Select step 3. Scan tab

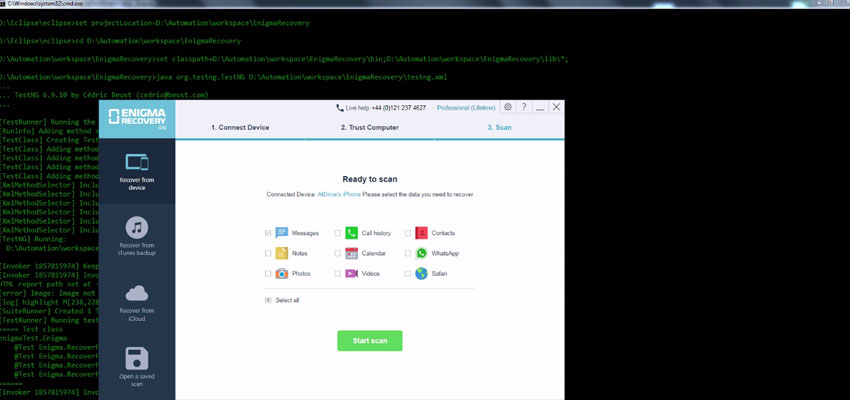[499, 128]
